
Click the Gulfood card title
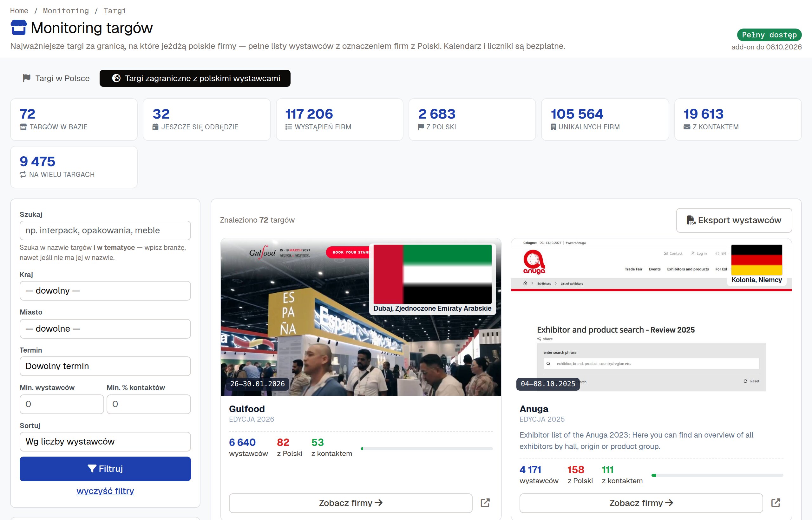click(247, 409)
